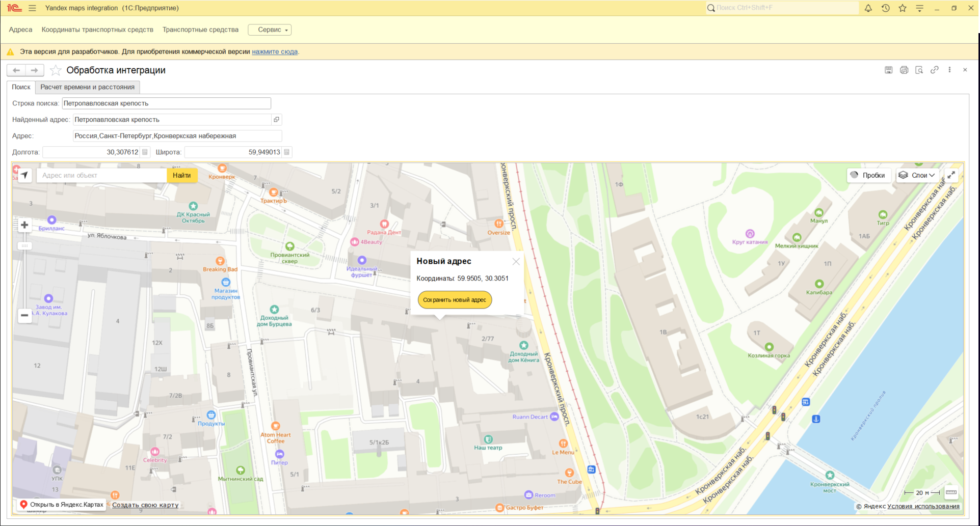This screenshot has width=980, height=526.
Task: Open the 1C main hamburger menu
Action: click(x=32, y=8)
